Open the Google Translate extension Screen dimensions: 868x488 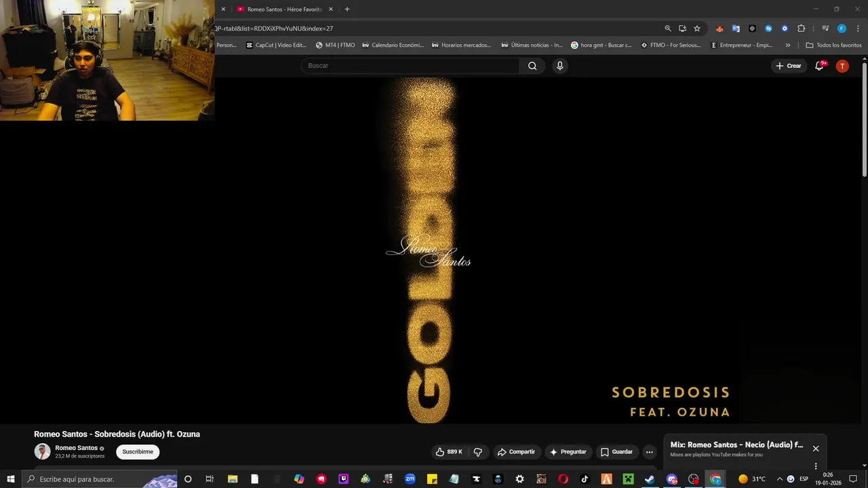(x=736, y=28)
